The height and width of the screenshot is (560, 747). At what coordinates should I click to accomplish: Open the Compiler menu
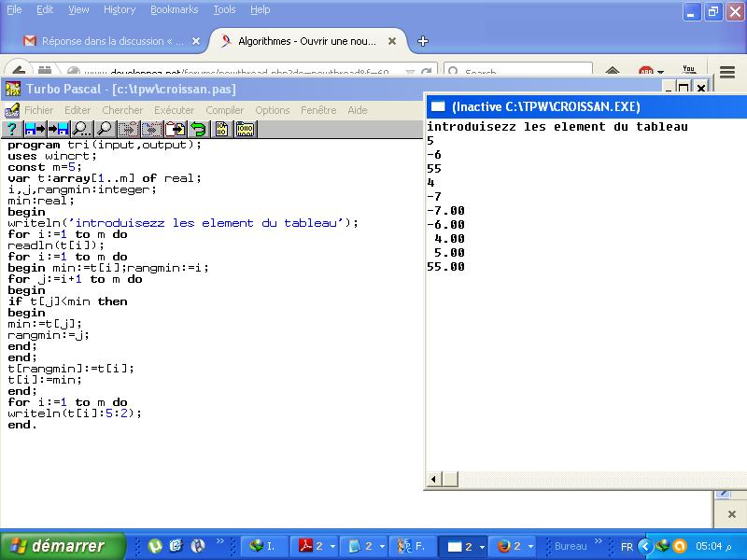pos(224,110)
